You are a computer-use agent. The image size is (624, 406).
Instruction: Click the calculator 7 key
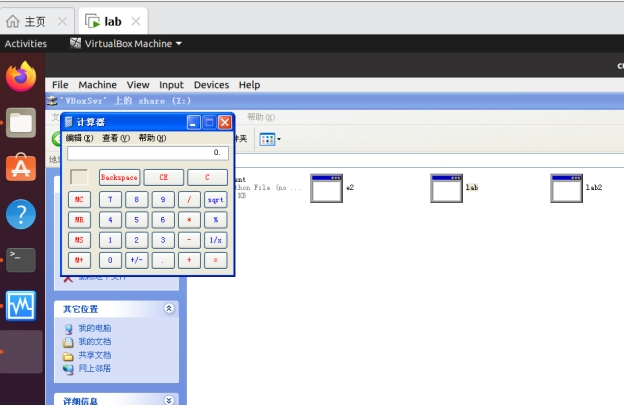110,200
